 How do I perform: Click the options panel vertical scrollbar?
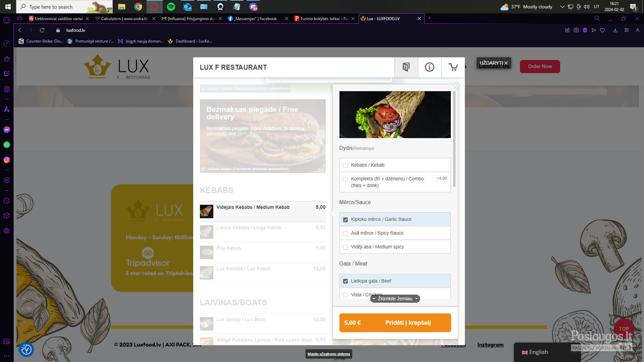click(455, 139)
